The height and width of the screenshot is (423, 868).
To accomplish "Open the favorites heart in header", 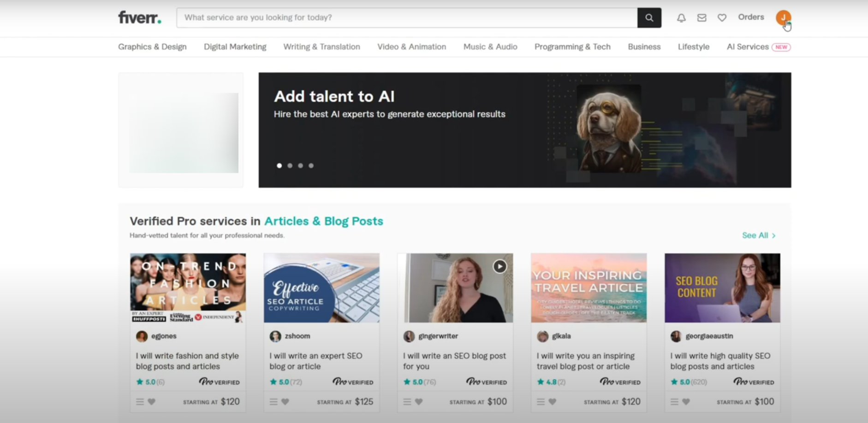I will (x=722, y=18).
